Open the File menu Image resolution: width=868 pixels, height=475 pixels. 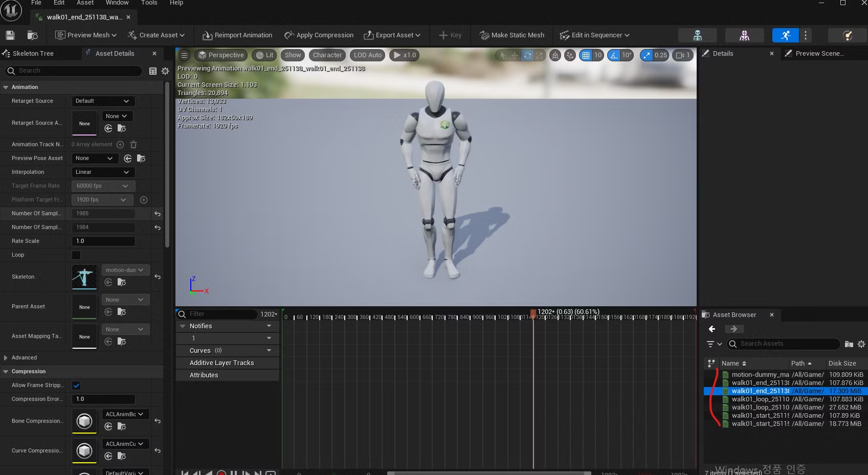click(x=36, y=3)
